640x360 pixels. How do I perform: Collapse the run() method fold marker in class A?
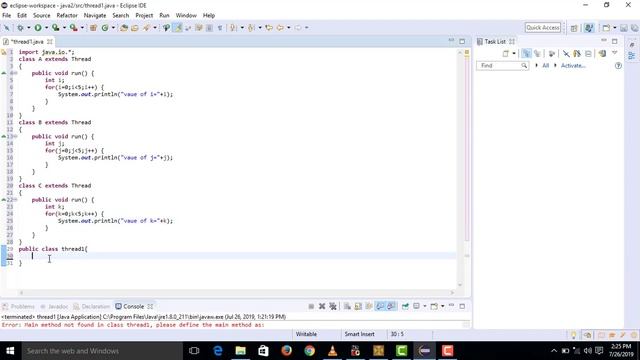[x=16, y=73]
